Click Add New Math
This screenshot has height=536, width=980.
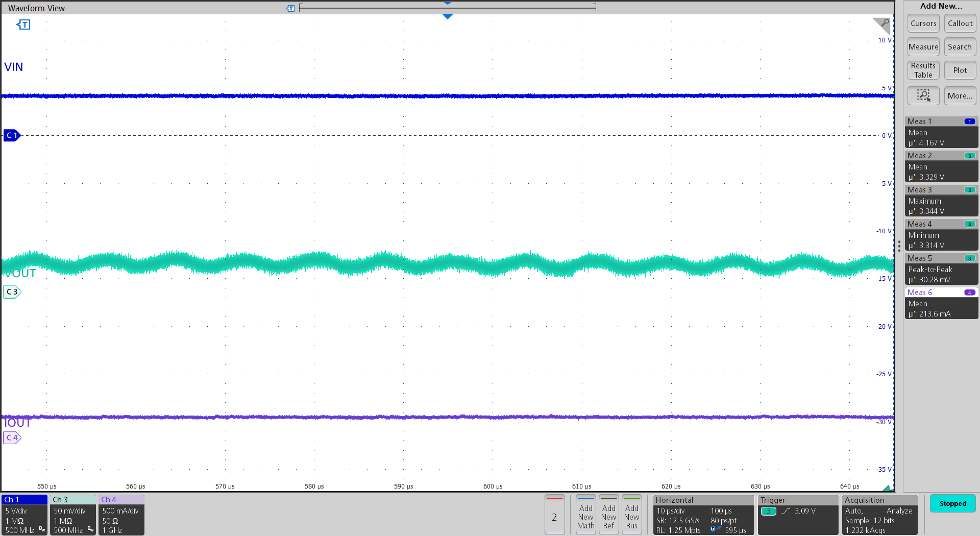[x=585, y=515]
